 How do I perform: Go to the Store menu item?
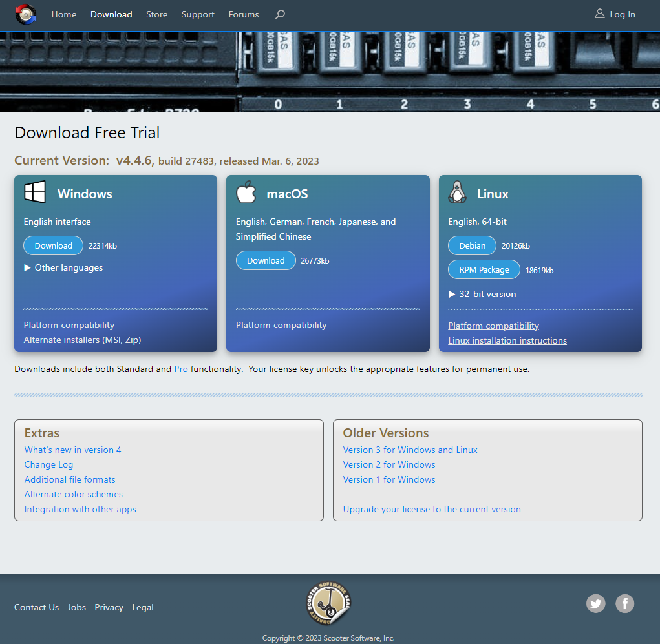coord(156,14)
